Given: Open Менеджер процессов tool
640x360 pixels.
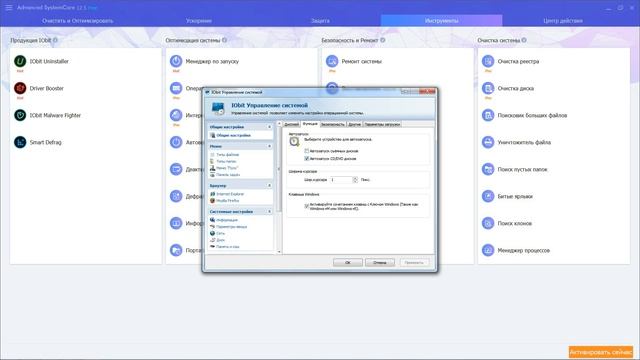Looking at the screenshot, I should 516,250.
